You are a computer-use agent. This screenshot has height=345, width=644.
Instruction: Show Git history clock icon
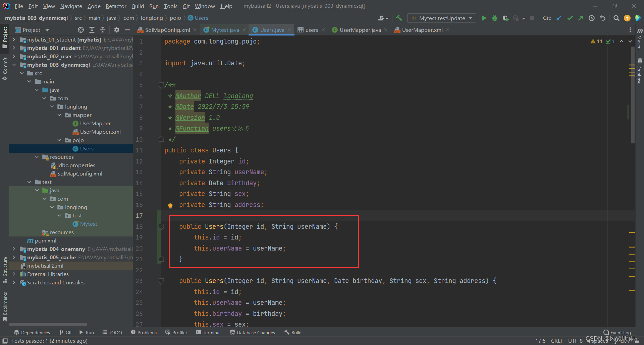coord(592,18)
